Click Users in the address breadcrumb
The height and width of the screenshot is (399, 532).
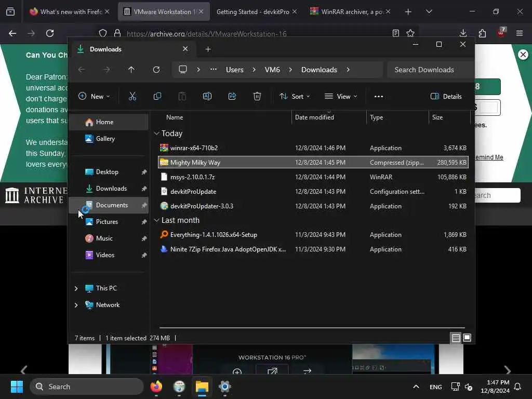click(x=234, y=70)
